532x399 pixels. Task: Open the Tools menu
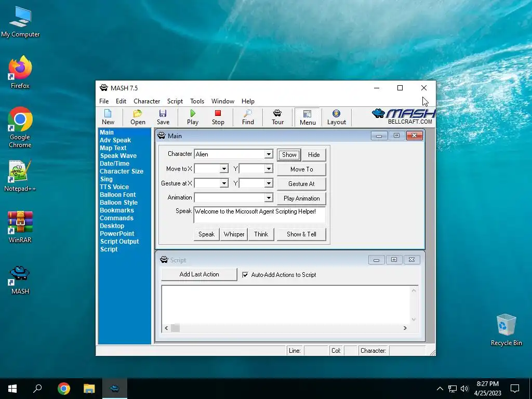[x=197, y=101]
